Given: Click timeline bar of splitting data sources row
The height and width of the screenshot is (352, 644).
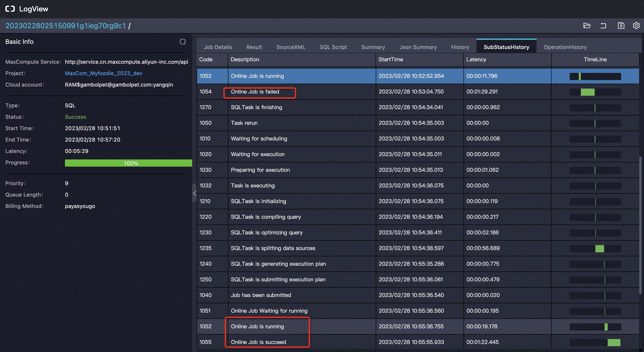Looking at the screenshot, I should point(595,249).
